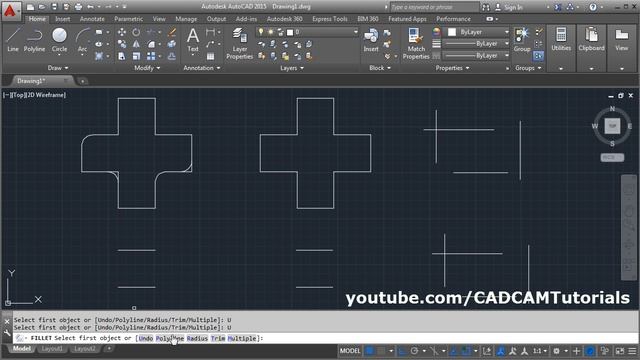
Task: Open the layer name dropdown list
Action: pos(356,32)
